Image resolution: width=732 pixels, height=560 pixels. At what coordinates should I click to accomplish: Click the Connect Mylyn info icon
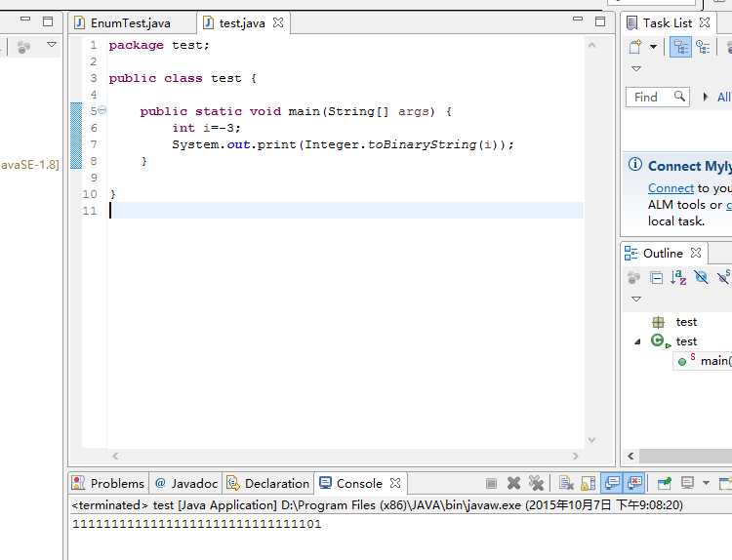(x=635, y=164)
